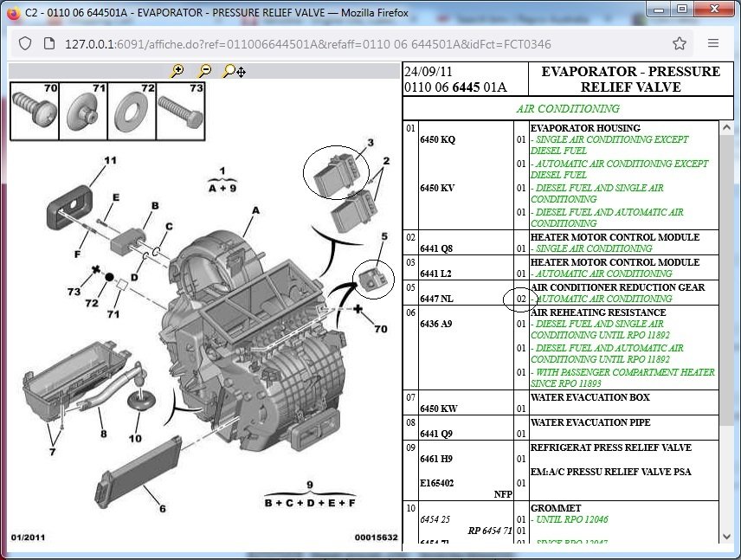Select bolt thumbnail 73
The width and height of the screenshot is (741, 560).
click(x=181, y=112)
